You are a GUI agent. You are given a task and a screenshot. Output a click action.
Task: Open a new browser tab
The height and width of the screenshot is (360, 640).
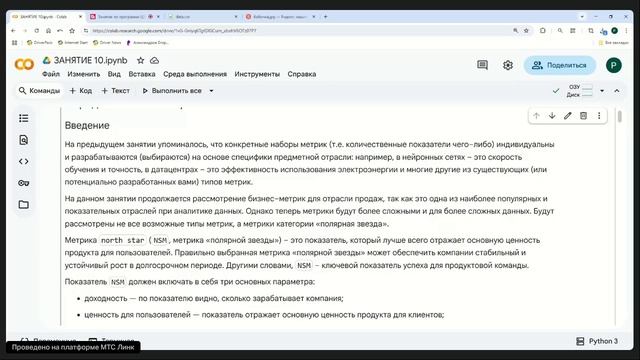(326, 17)
